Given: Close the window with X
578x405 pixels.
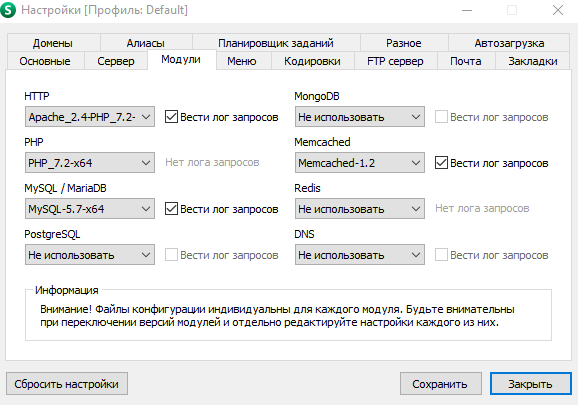Looking at the screenshot, I should coord(558,10).
